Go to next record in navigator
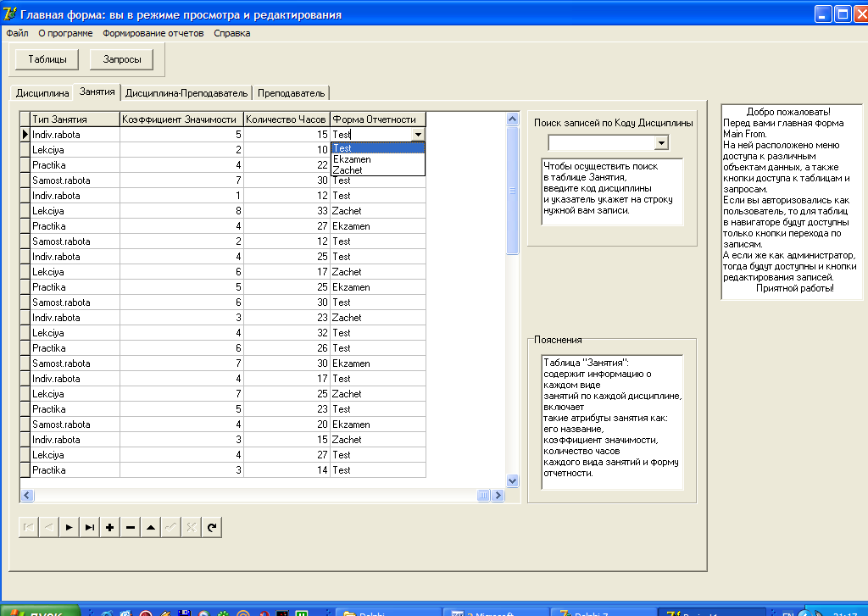This screenshot has height=616, width=868. coord(70,527)
